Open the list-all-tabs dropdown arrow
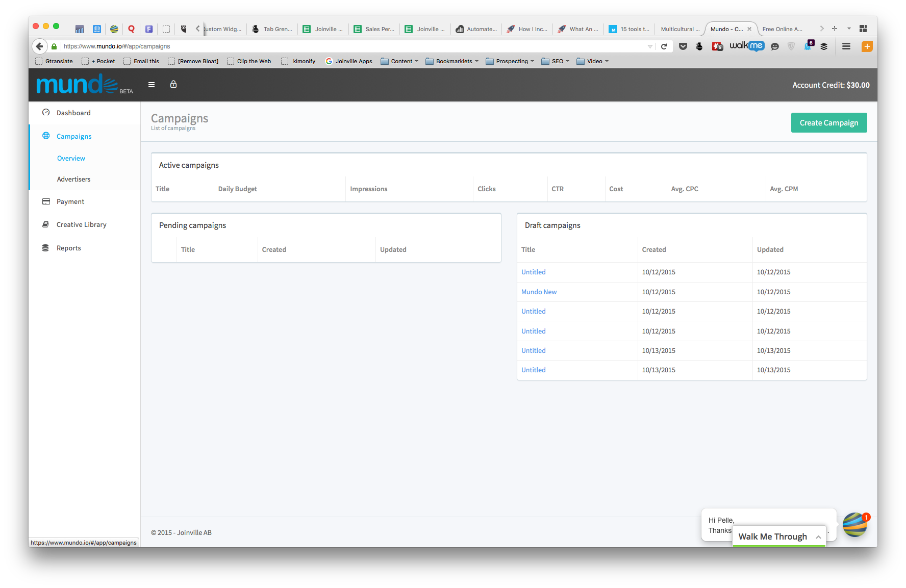This screenshot has width=906, height=588. (849, 29)
